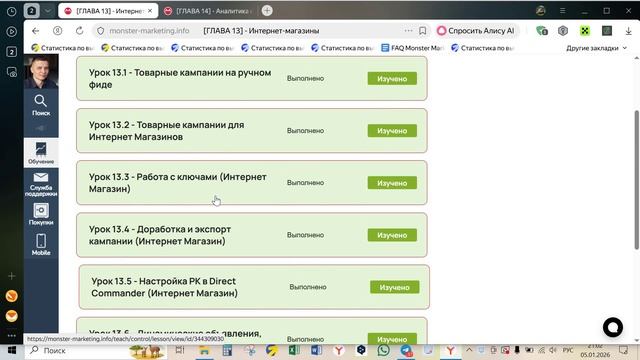Open Word from the taskbar

coord(316,350)
